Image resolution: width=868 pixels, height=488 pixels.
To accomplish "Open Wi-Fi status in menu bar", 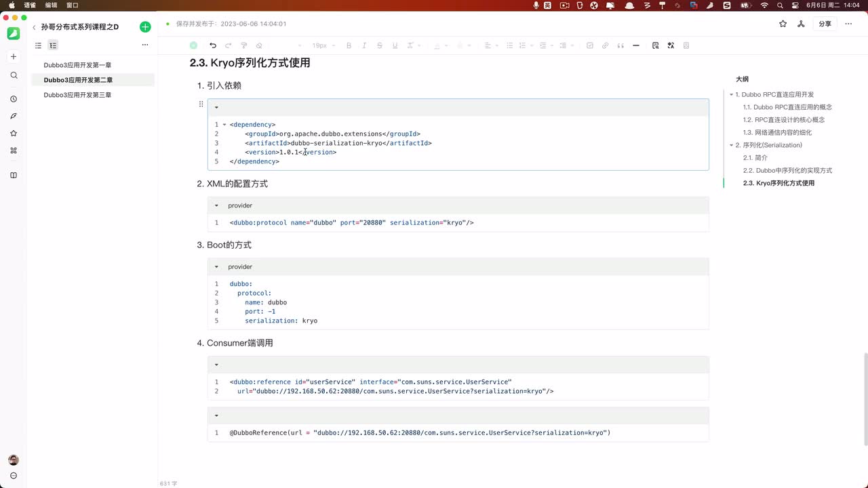I will point(764,5).
